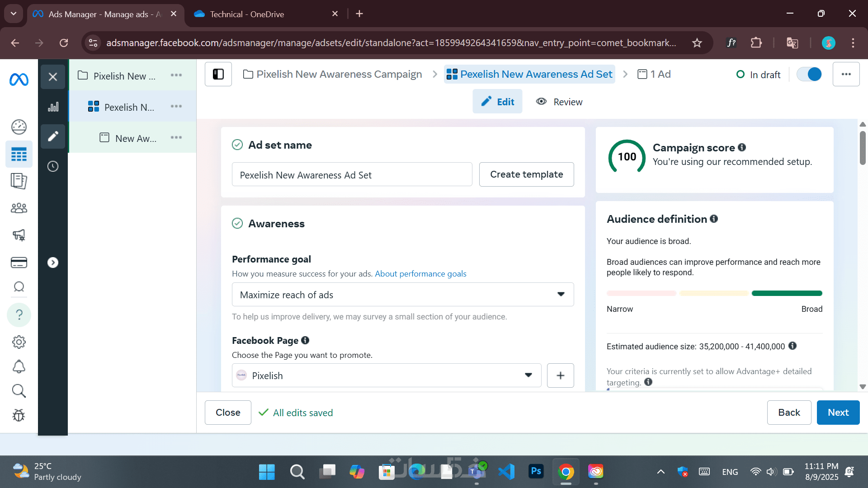Click the Meta logo icon

pos(19,80)
